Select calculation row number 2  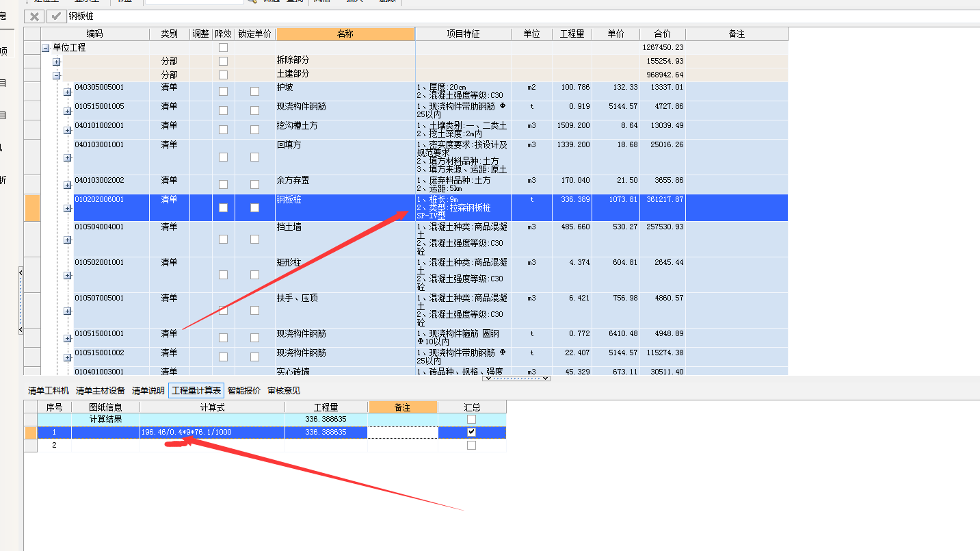(54, 445)
